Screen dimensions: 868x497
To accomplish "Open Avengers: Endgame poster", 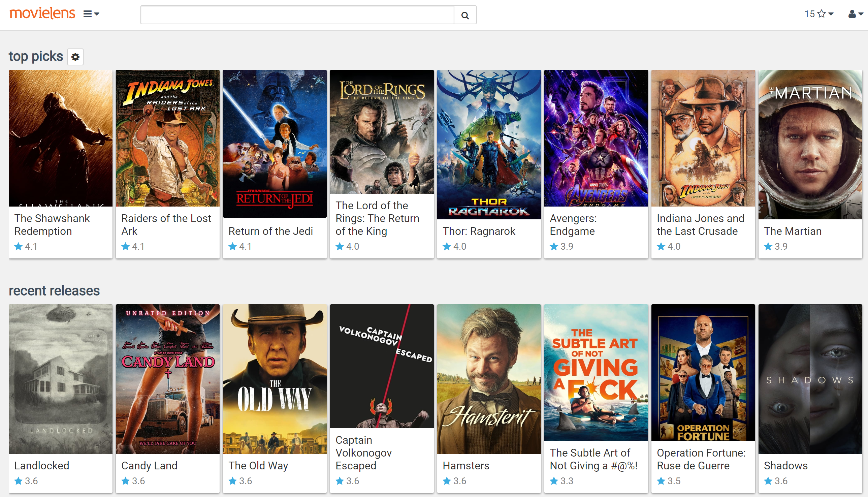I will click(597, 138).
